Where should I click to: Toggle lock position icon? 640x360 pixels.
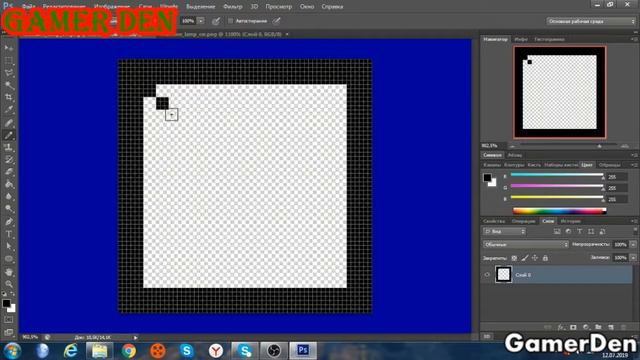point(535,258)
